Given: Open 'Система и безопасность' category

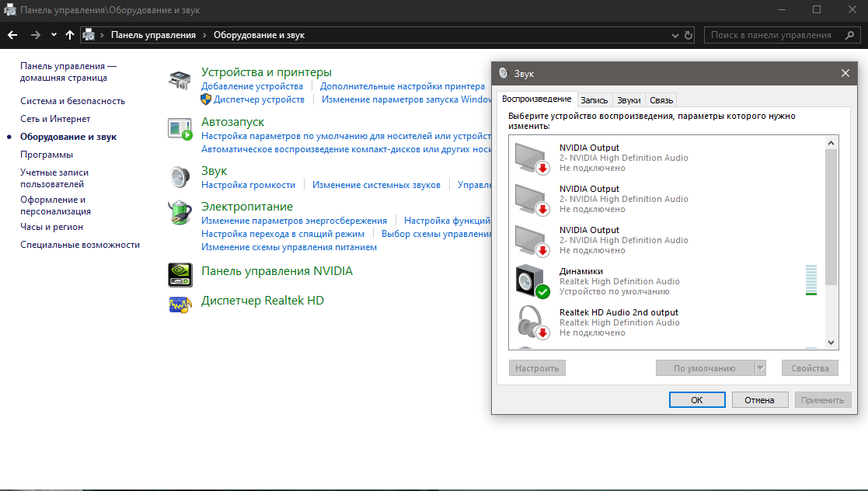Looking at the screenshot, I should [x=72, y=101].
